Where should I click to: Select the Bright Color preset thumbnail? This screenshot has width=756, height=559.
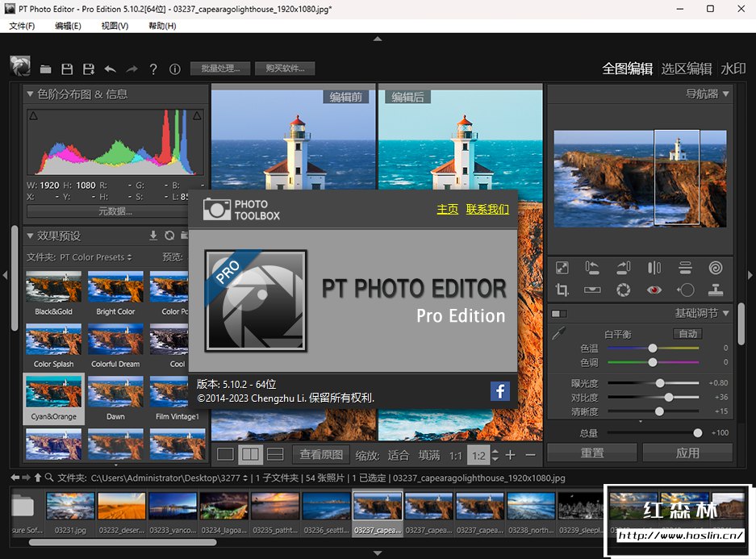(x=115, y=288)
